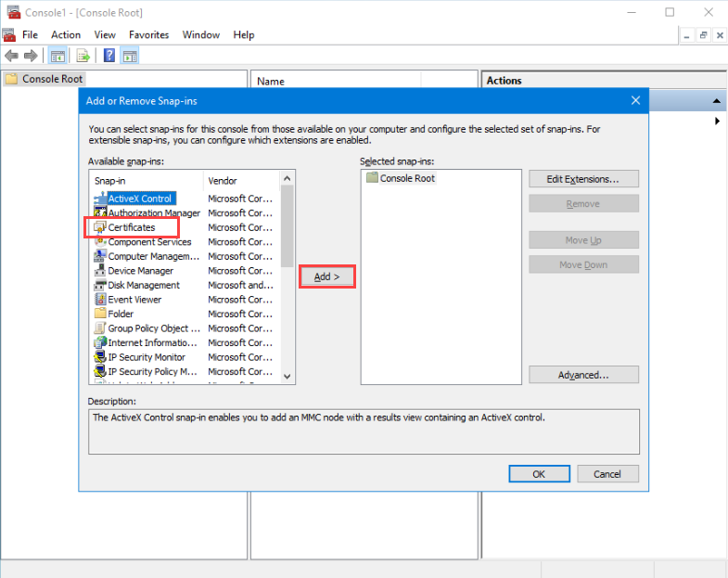Screen dimensions: 728x578
Task: Click the Edit Extensions button
Action: tap(583, 179)
